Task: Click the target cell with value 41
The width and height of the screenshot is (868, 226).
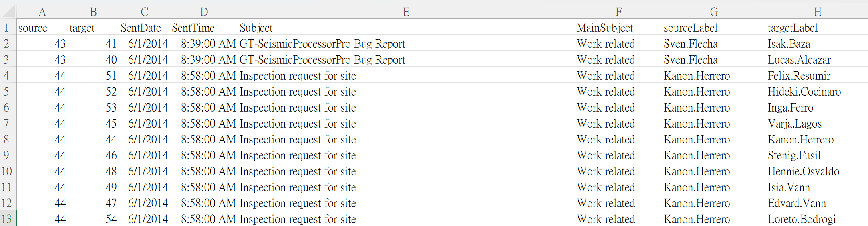Action: pos(93,44)
